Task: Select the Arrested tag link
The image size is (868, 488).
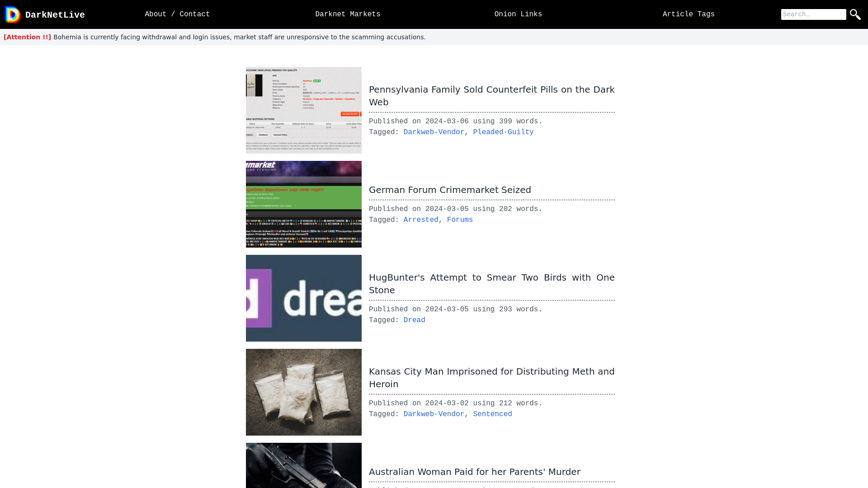Action: pos(420,220)
